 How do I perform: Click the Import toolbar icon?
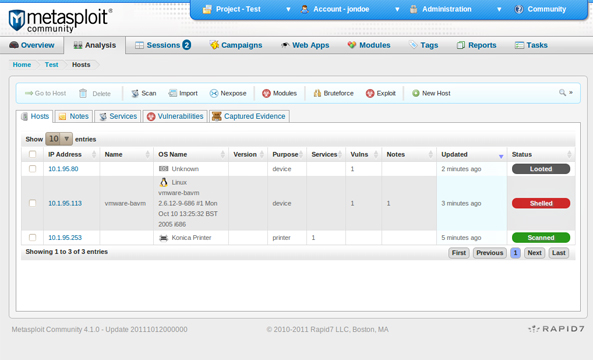coord(172,93)
